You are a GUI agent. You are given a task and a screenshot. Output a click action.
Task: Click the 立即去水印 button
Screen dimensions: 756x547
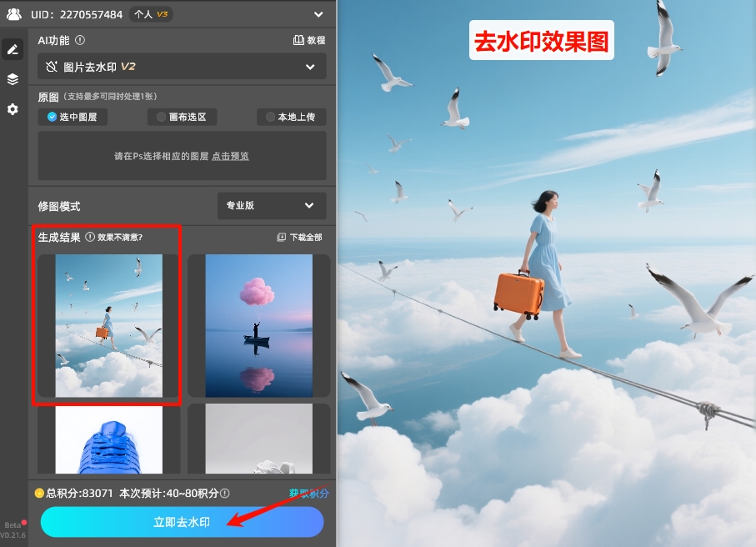coord(182,521)
